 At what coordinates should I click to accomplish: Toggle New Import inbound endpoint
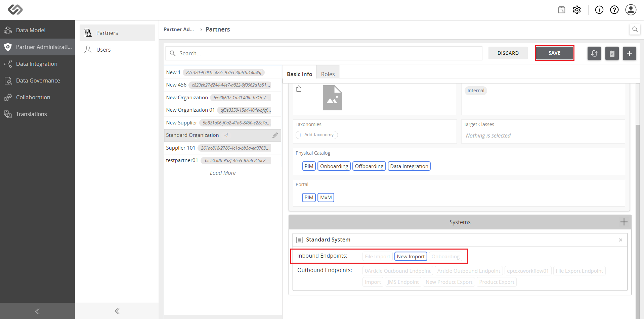coord(411,257)
